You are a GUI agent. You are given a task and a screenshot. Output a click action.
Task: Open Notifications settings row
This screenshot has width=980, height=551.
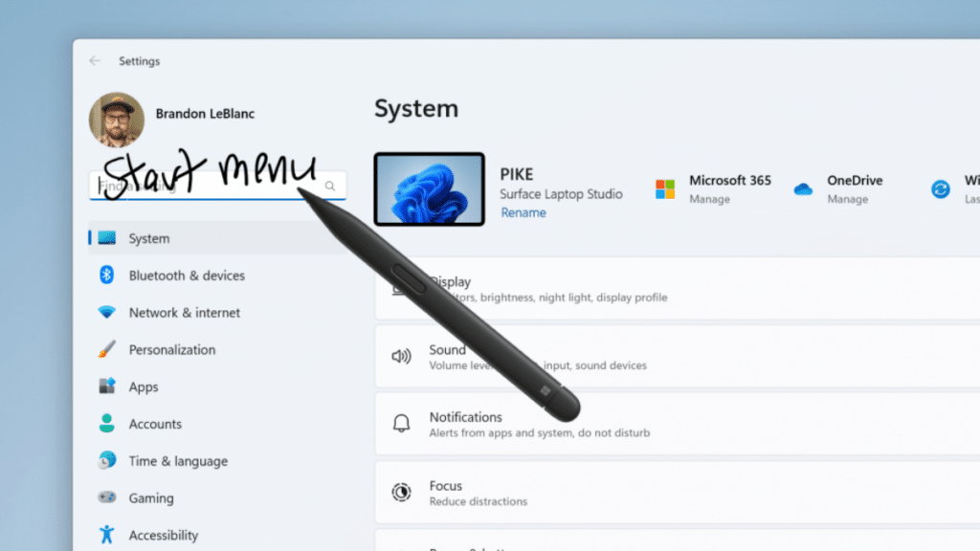click(670, 424)
